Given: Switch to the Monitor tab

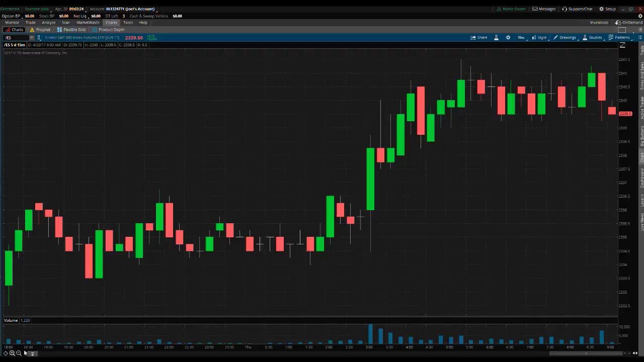Looking at the screenshot, I should point(12,23).
